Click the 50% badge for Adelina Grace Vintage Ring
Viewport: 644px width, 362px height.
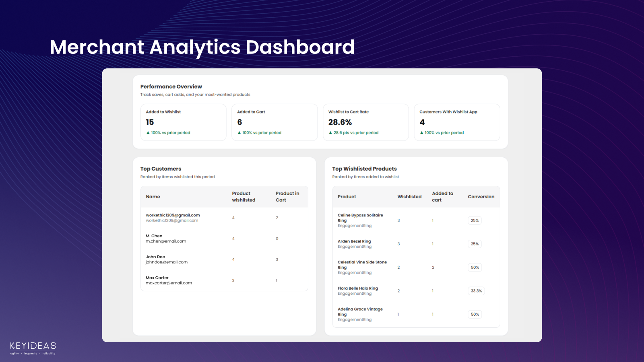[475, 315]
